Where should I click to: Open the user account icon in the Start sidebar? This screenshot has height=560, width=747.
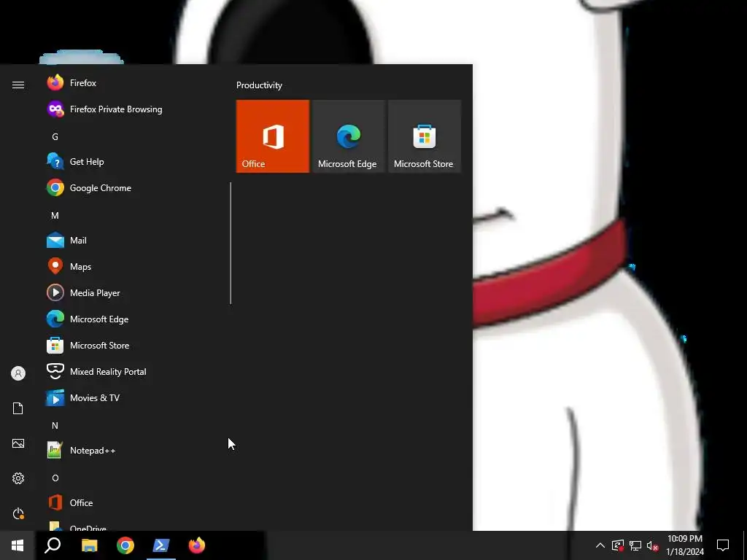[x=18, y=373]
